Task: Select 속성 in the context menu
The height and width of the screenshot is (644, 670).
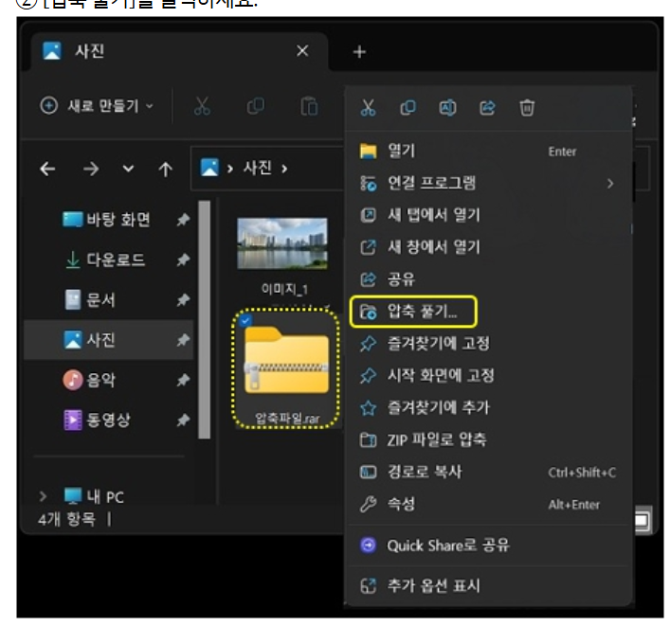Action: tap(488, 505)
